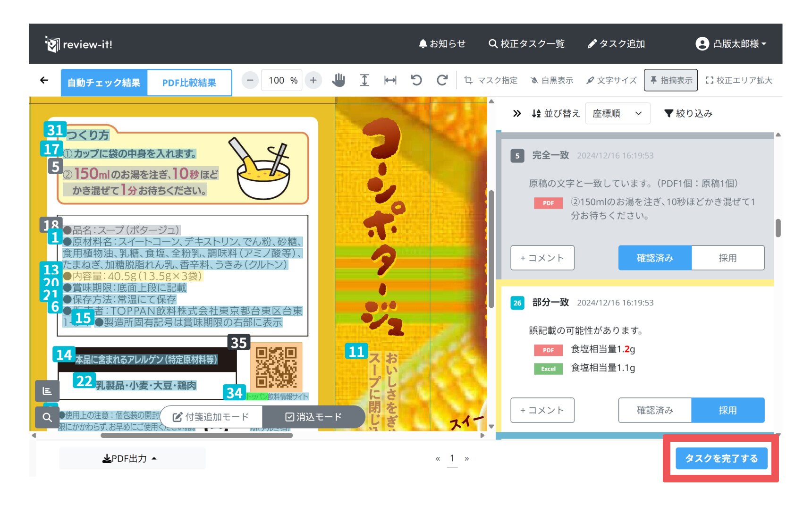Image resolution: width=812 pixels, height=506 pixels.
Task: Rotate the document clockwise
Action: pos(442,80)
